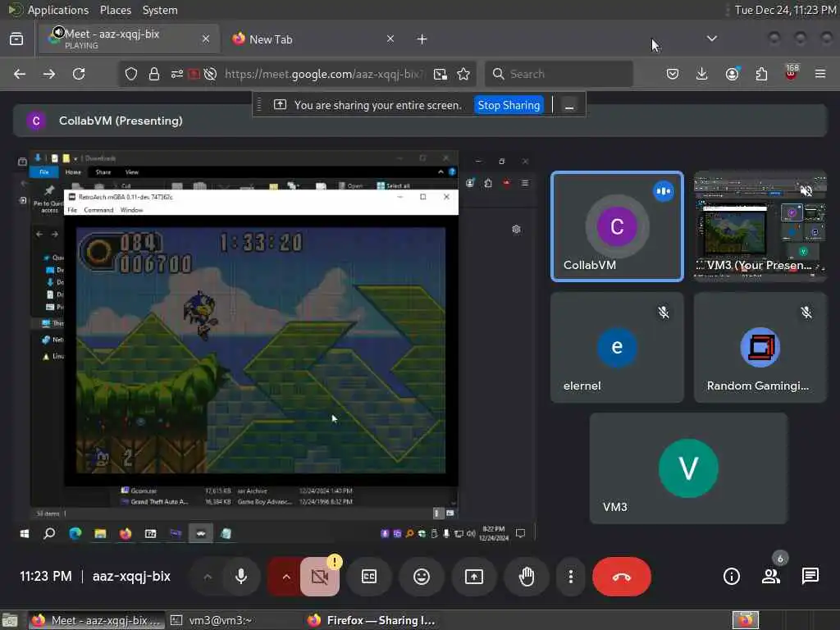
Task: Open Firefox extensions puzzle icon
Action: pyautogui.click(x=761, y=74)
